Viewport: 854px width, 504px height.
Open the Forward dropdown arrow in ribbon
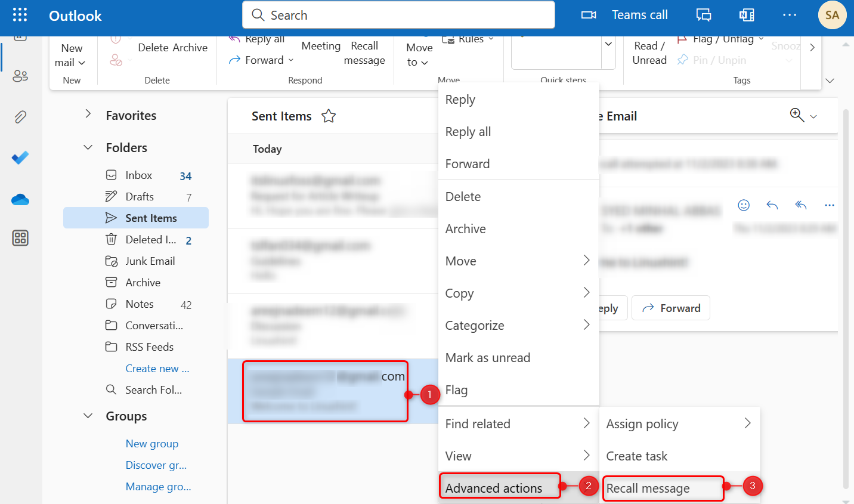click(291, 60)
